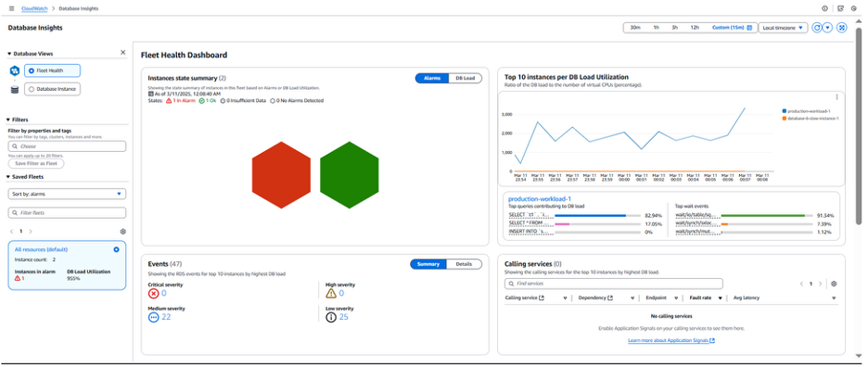Click Save Filter as Fleet button
This screenshot has width=868, height=367.
click(36, 164)
